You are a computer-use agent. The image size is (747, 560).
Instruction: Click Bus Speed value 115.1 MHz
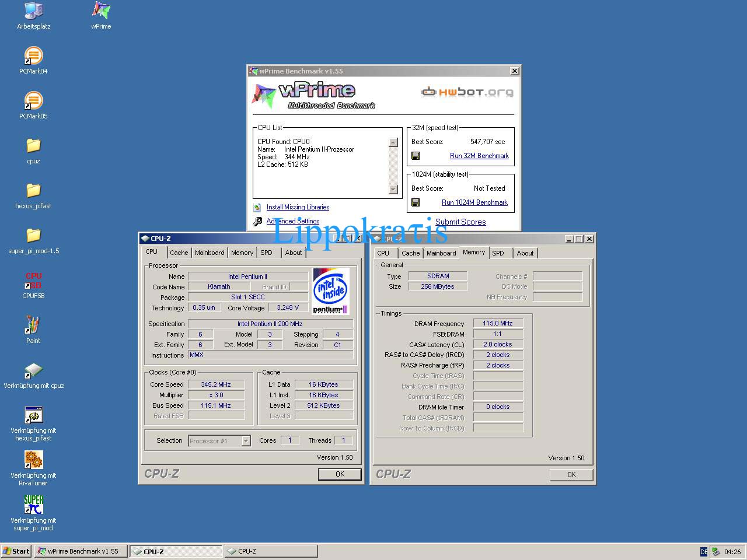(216, 405)
